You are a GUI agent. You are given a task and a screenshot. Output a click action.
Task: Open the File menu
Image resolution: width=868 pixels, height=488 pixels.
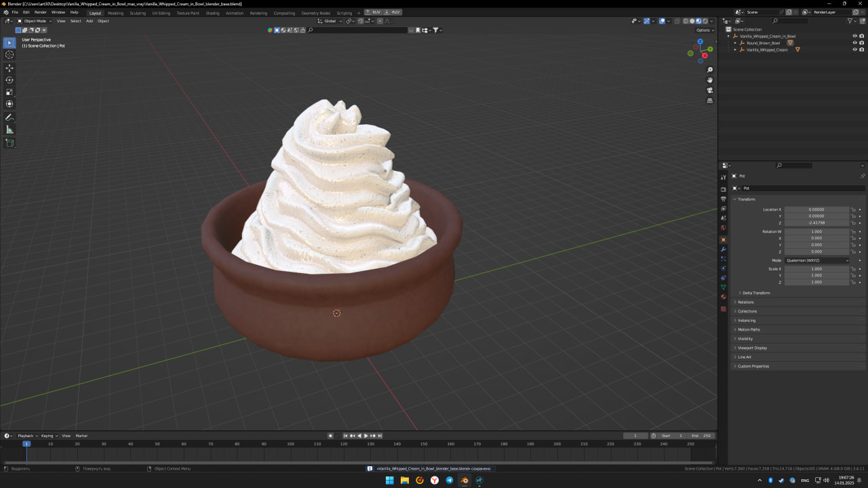pyautogui.click(x=15, y=12)
